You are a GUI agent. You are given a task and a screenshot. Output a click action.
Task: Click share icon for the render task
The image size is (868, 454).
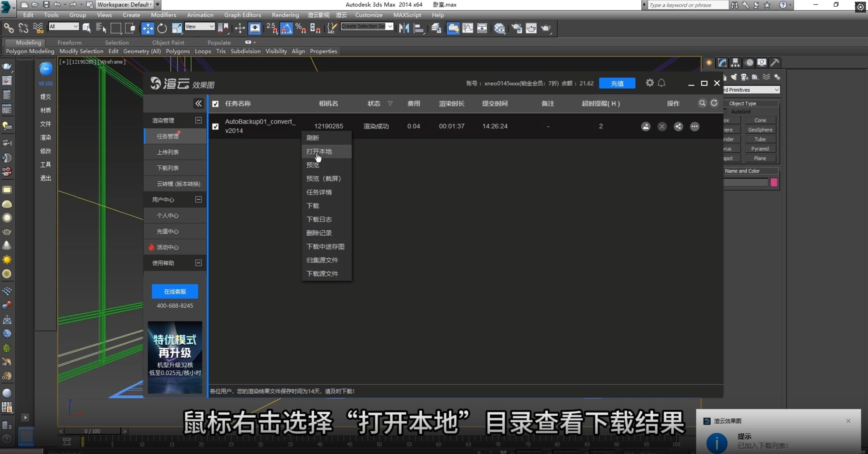point(678,126)
